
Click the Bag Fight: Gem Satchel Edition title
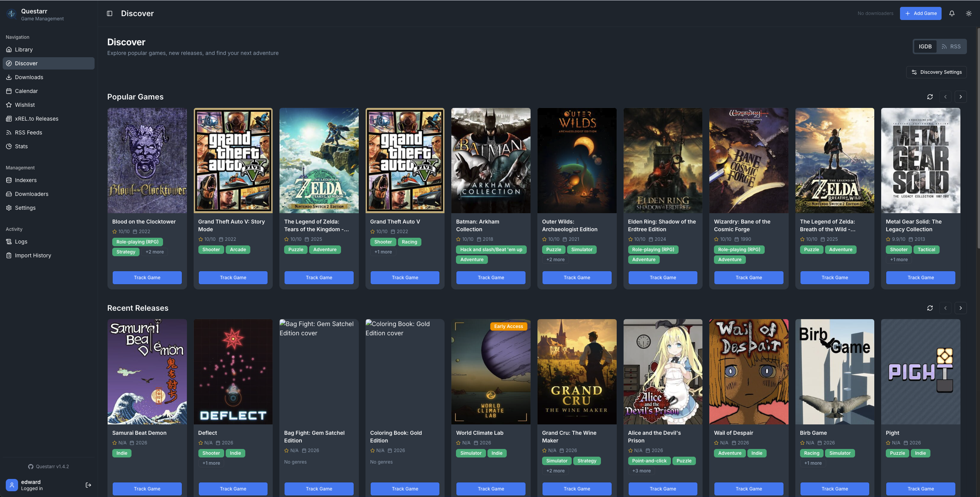314,437
